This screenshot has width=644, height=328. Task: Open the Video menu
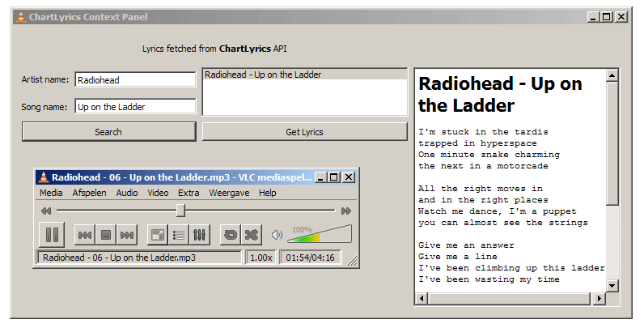(x=158, y=193)
